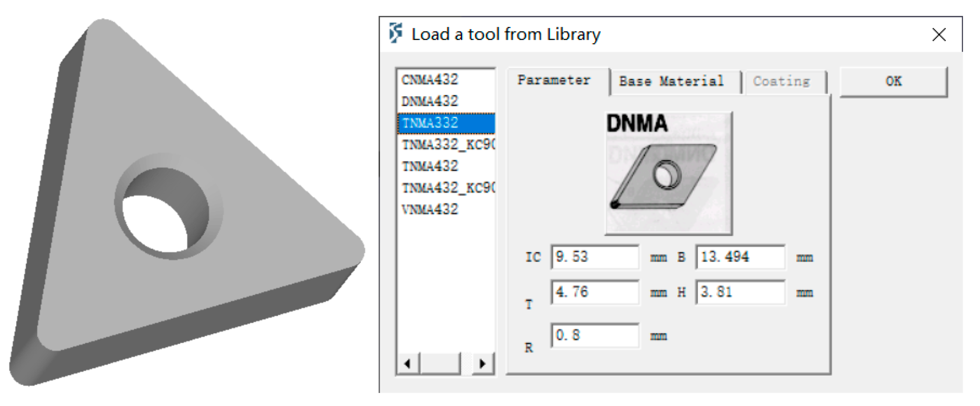The image size is (980, 406).
Task: Close the Load a tool dialog
Action: tap(938, 35)
